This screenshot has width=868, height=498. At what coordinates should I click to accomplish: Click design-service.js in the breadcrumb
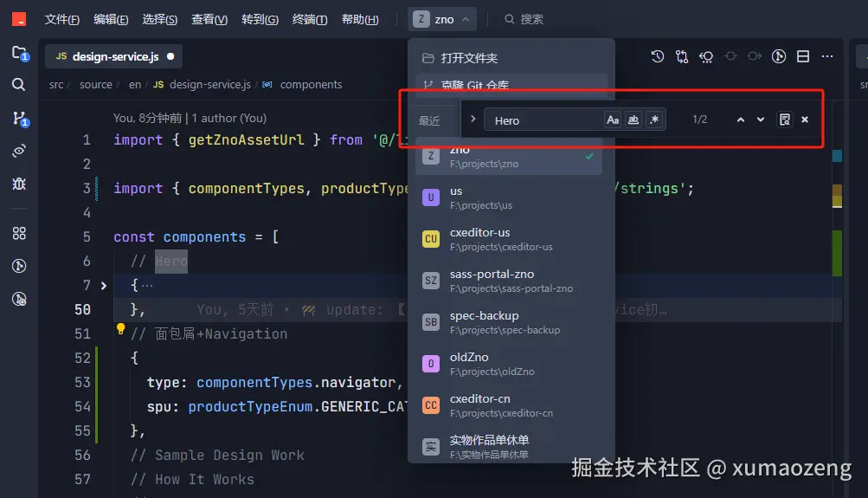coord(209,85)
